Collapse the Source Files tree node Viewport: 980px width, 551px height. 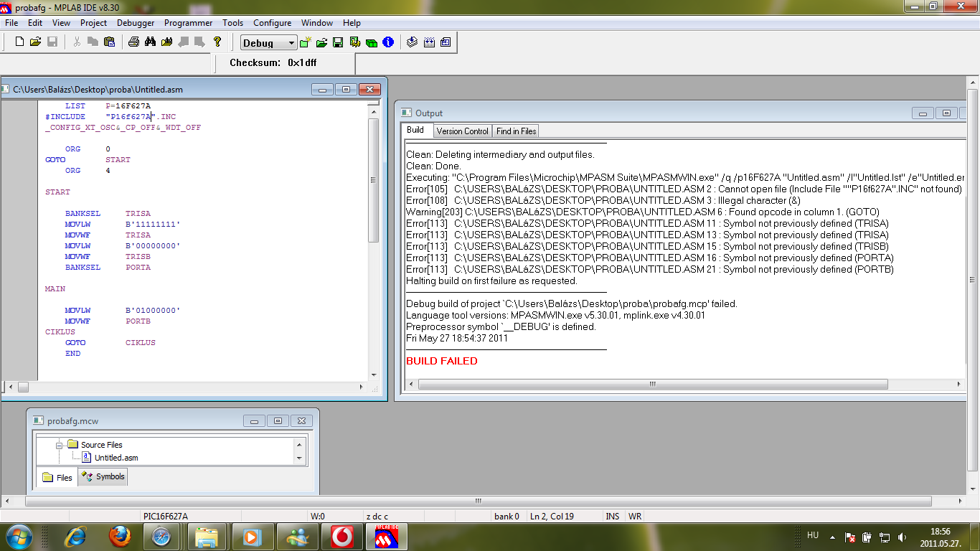click(60, 445)
